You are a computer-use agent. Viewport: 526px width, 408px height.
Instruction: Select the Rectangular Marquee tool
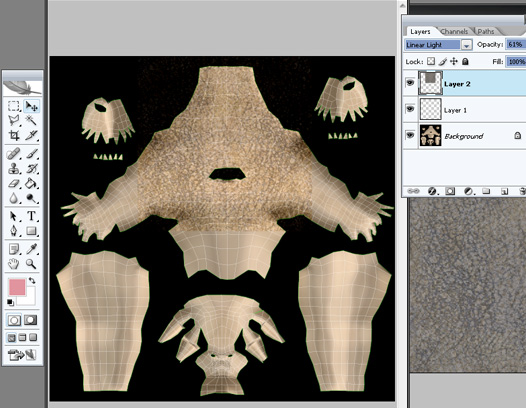point(13,106)
